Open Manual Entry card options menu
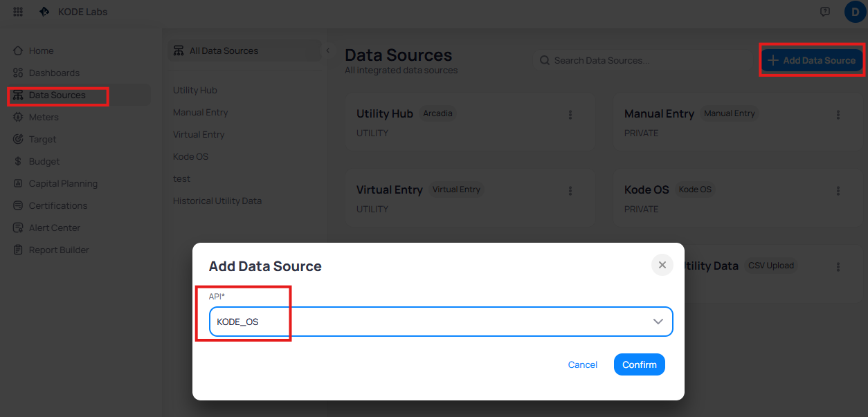Image resolution: width=868 pixels, height=417 pixels. [838, 115]
